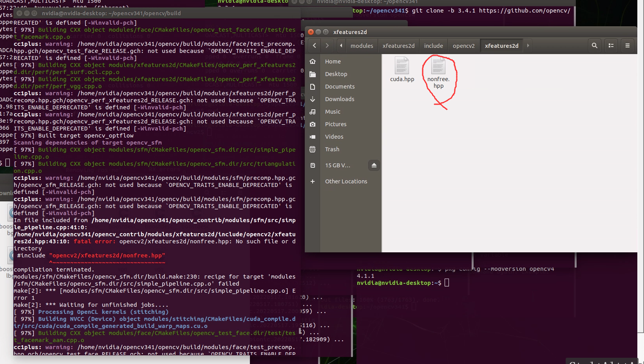This screenshot has width=644, height=364.
Task: Click the right breadcrumb chevron
Action: (x=527, y=45)
